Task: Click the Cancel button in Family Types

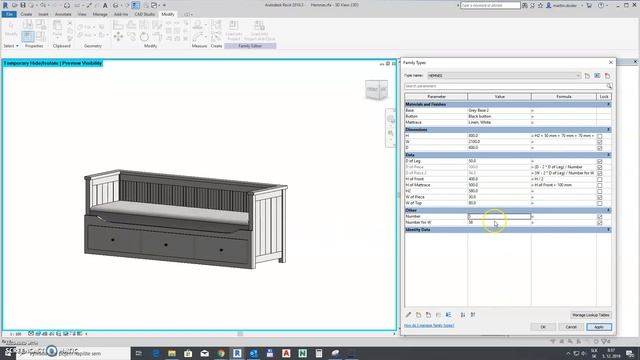Action: click(571, 327)
